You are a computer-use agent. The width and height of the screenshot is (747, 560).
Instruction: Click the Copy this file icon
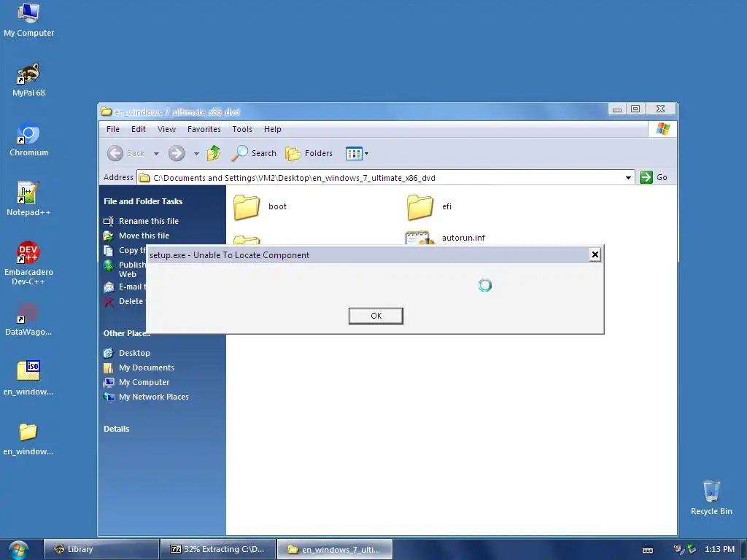point(109,251)
